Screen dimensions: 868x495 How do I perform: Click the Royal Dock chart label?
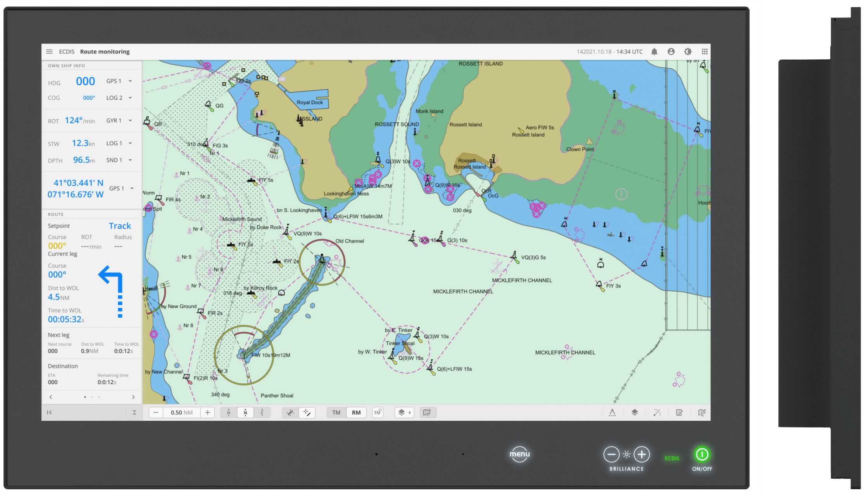(309, 102)
